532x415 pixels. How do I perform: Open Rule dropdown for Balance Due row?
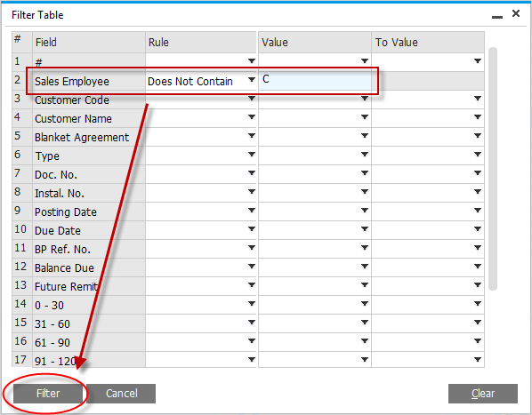pos(252,267)
